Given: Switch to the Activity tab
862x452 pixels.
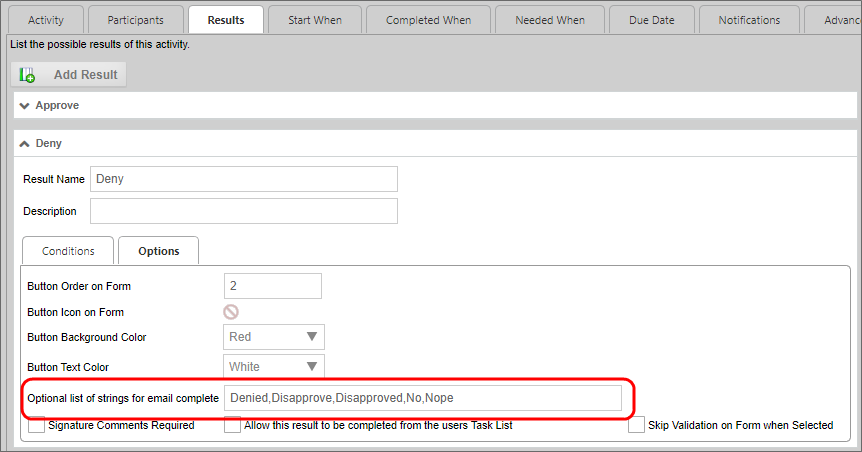Looking at the screenshot, I should 44,20.
